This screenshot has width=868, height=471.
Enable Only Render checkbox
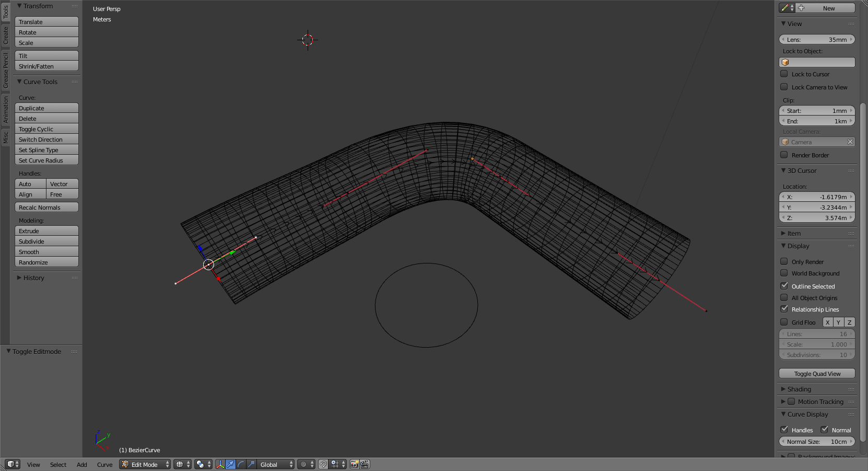(784, 261)
